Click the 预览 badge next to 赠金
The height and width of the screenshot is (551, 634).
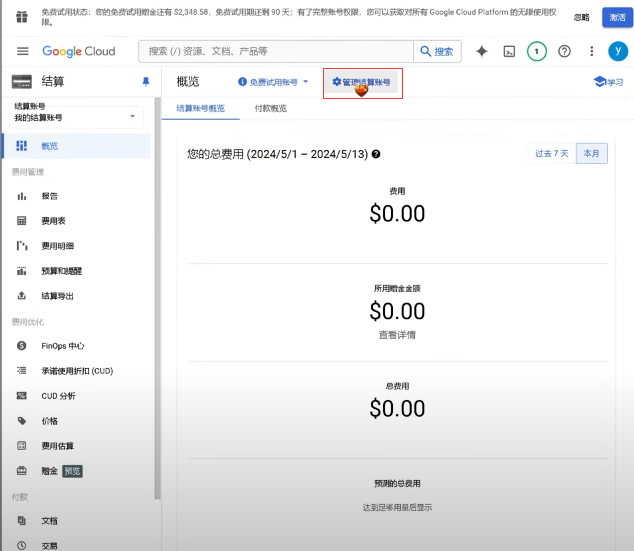[72, 471]
